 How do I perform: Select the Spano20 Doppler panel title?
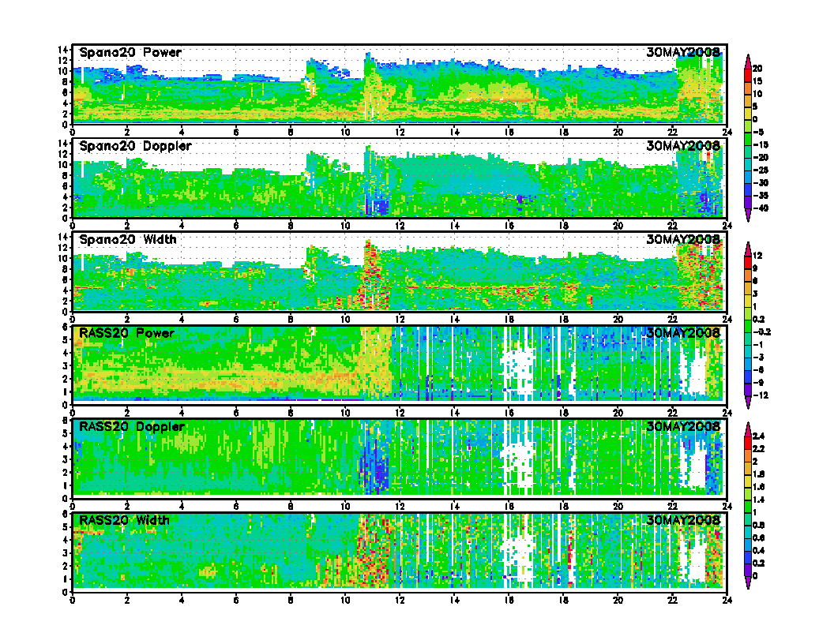point(135,146)
